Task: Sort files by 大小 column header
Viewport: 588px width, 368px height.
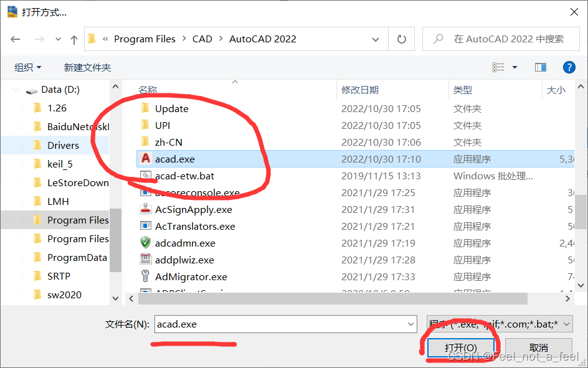Action: click(x=556, y=90)
